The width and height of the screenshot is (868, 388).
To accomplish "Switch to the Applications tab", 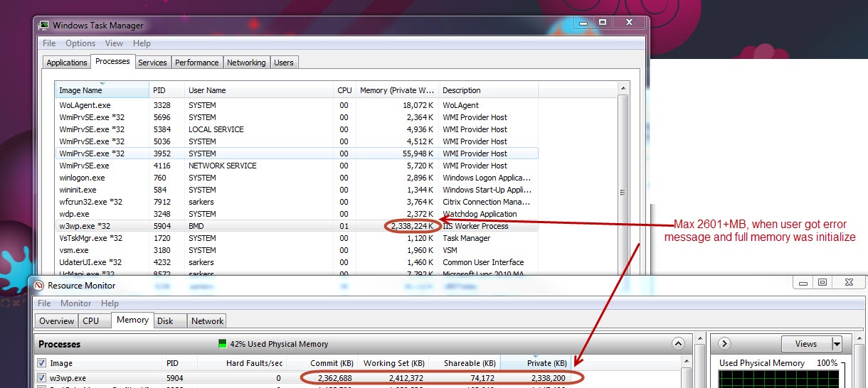I will pos(67,63).
